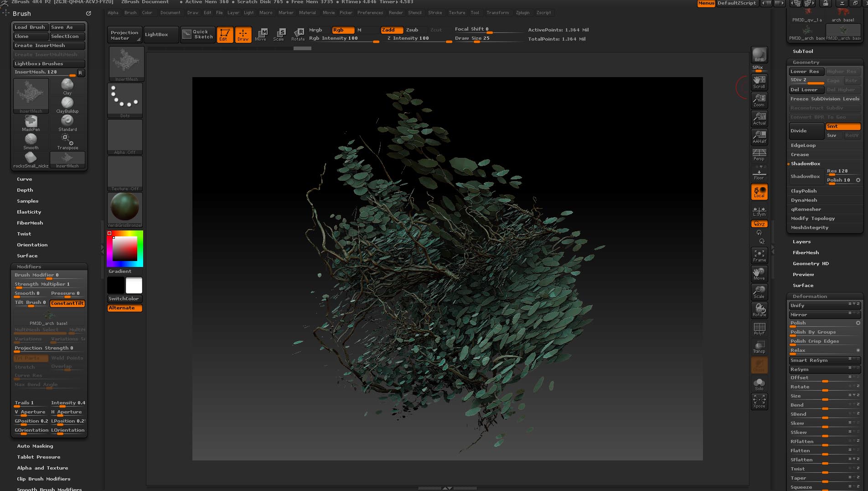Open the VerdiGrisBronze material picker
868x491 pixels.
click(125, 209)
